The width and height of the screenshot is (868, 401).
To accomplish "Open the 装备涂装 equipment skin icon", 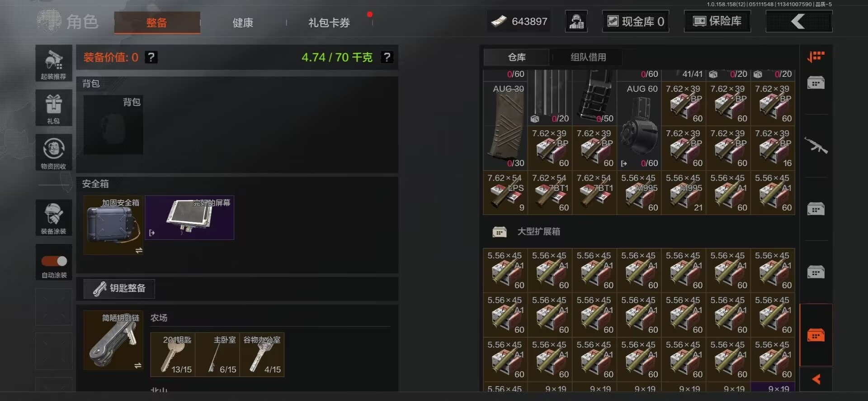I will (x=54, y=218).
